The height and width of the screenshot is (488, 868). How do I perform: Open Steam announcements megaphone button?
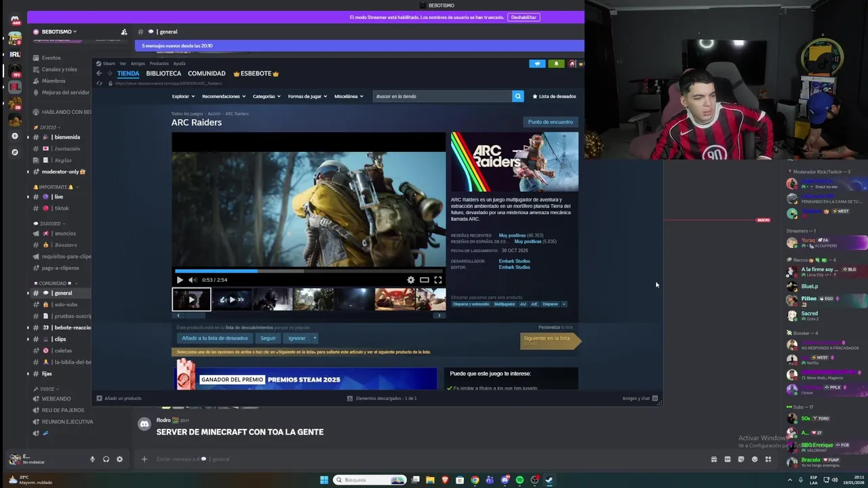click(537, 64)
